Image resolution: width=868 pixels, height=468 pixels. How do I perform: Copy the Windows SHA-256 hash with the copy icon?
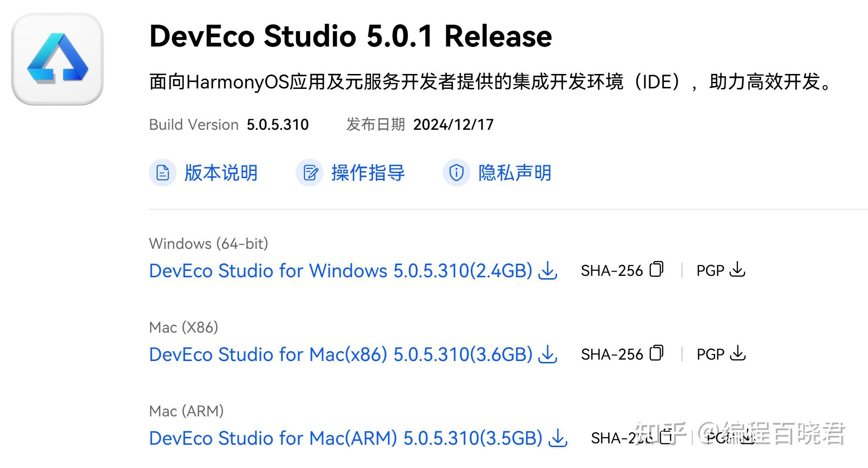coord(656,269)
